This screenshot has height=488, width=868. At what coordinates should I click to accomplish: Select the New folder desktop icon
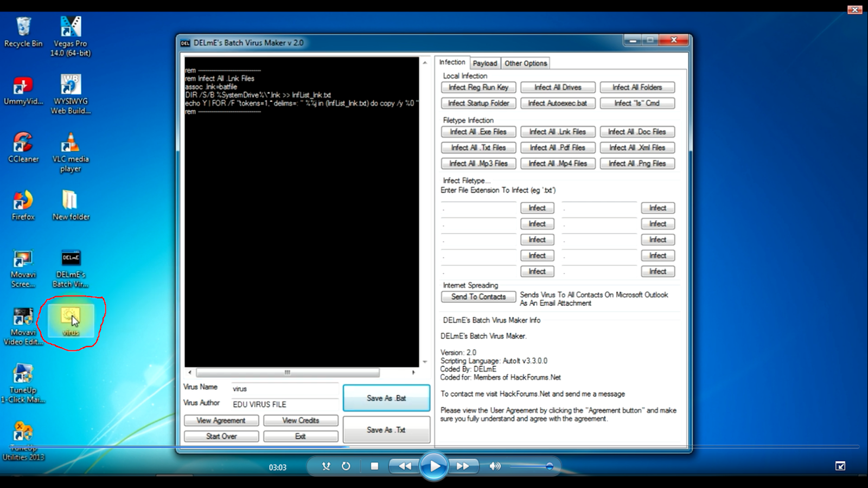coord(71,206)
